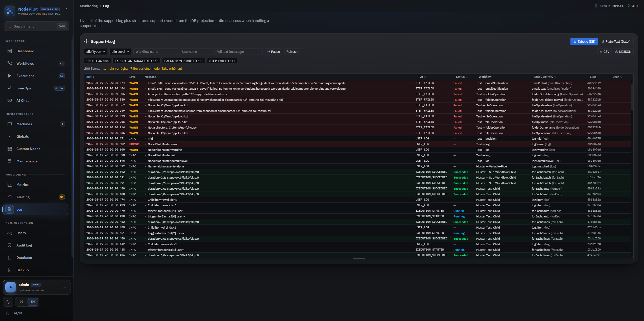Switch view to Tabelle (DB)
This screenshot has width=644, height=321.
(x=584, y=41)
